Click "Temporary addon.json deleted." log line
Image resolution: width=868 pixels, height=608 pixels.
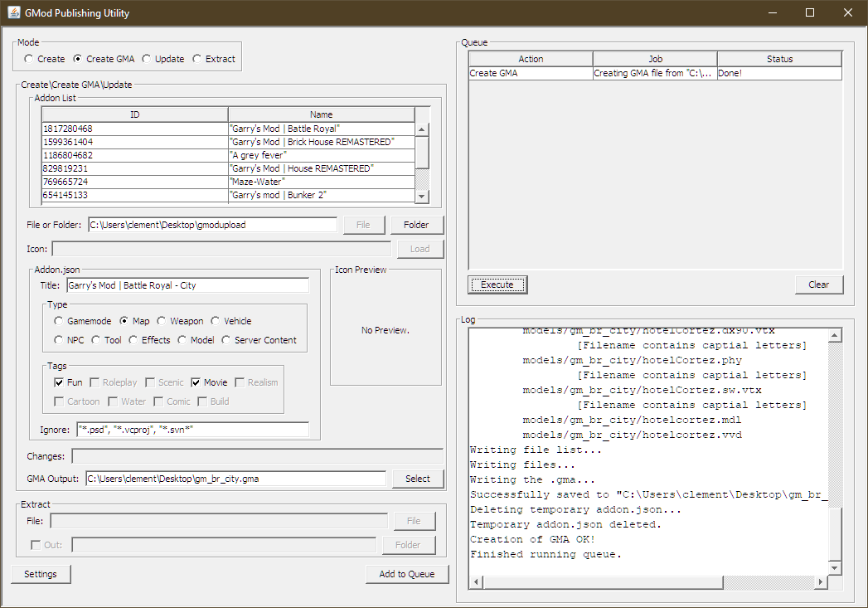pos(565,524)
